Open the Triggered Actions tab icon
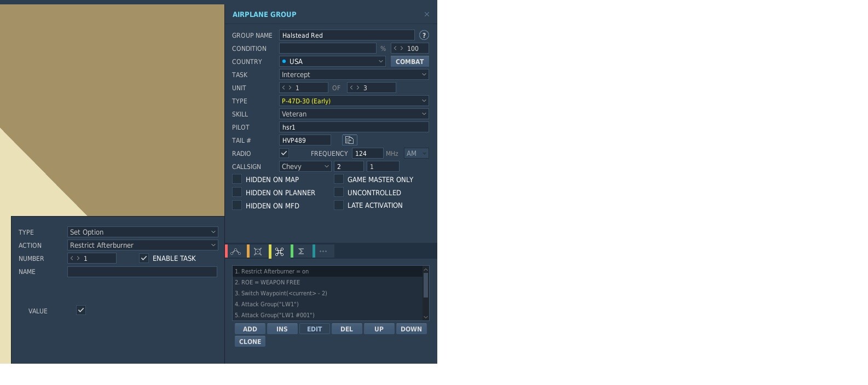868x385 pixels. pyautogui.click(x=280, y=252)
